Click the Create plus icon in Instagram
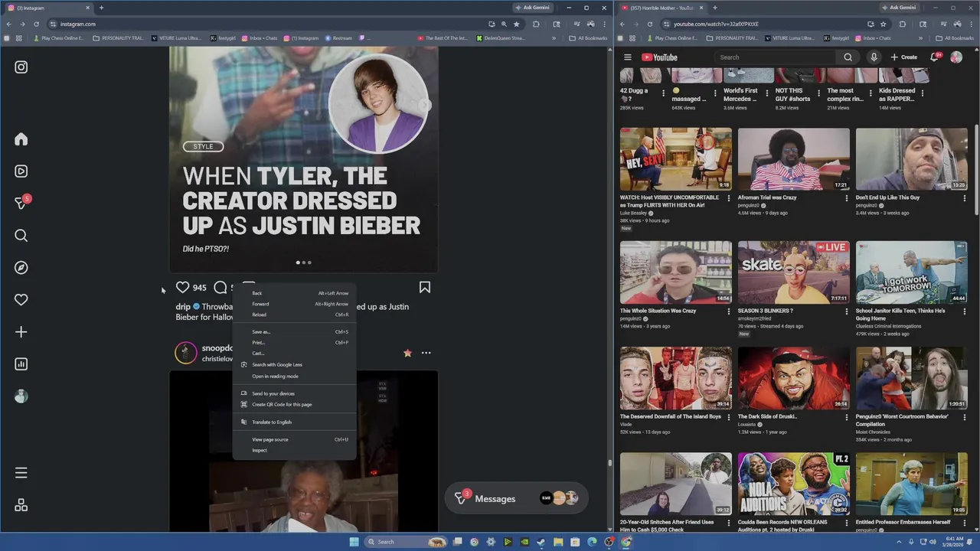980x551 pixels. (x=21, y=332)
